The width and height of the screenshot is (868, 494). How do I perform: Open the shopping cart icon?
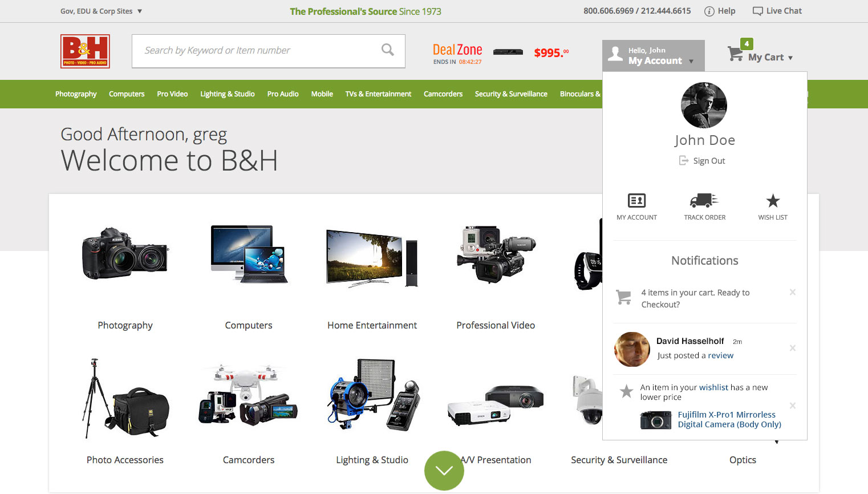pyautogui.click(x=735, y=54)
